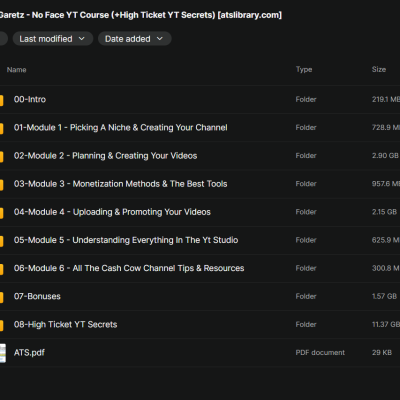Open the 07-Bonuses folder name

(37, 296)
